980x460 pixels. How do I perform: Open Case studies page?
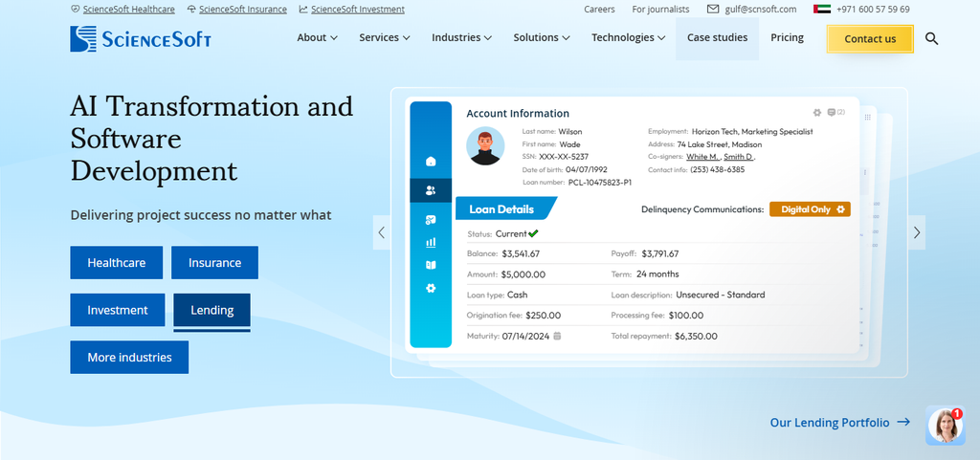717,37
